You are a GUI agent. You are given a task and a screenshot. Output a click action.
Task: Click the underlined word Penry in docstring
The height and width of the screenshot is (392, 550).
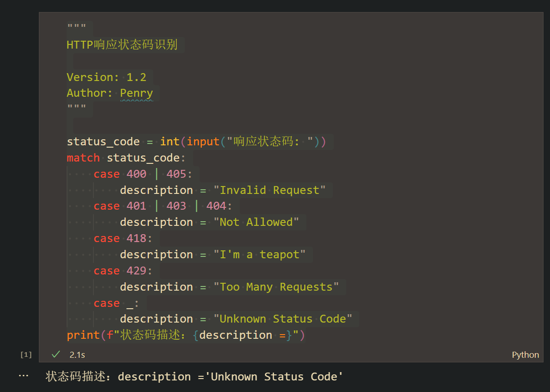click(136, 93)
